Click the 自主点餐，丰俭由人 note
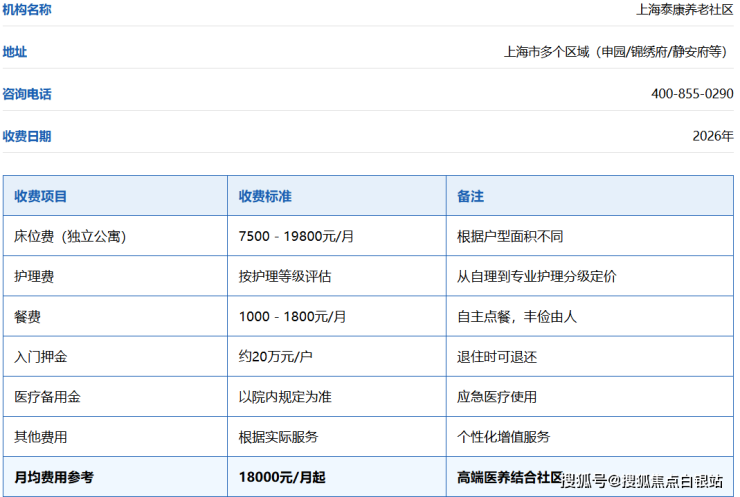The width and height of the screenshot is (740, 497). coord(517,316)
